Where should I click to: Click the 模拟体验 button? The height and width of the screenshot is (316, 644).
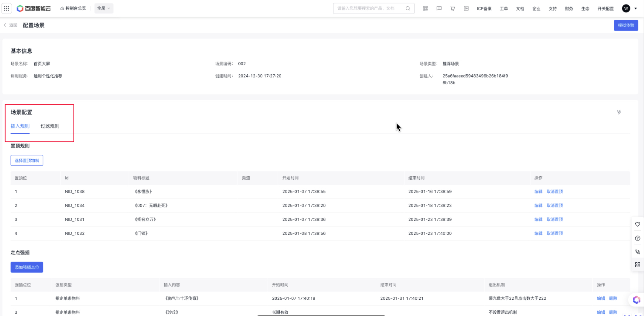(x=626, y=25)
